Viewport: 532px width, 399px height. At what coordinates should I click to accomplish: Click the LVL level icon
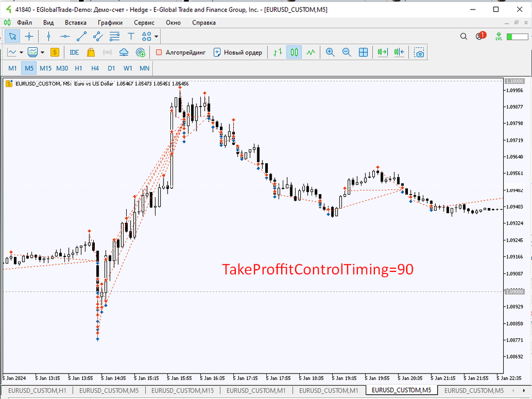(x=499, y=36)
